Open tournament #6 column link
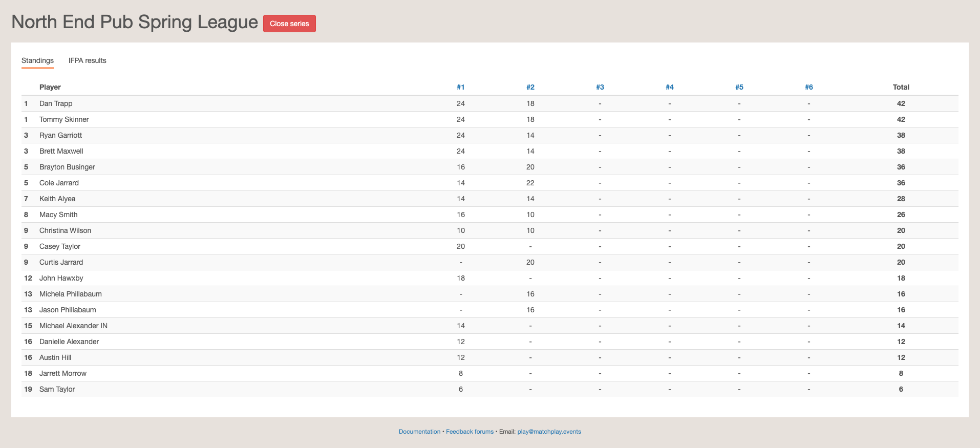Image resolution: width=980 pixels, height=448 pixels. pos(808,87)
